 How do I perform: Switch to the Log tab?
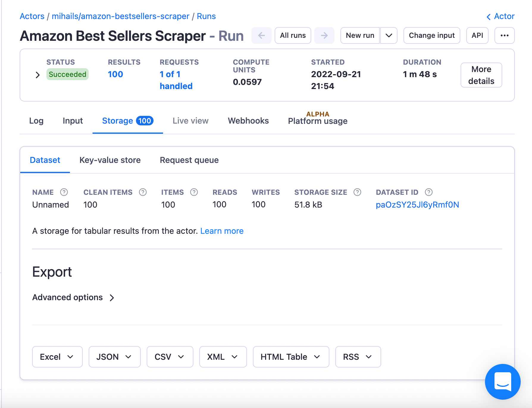(x=36, y=121)
